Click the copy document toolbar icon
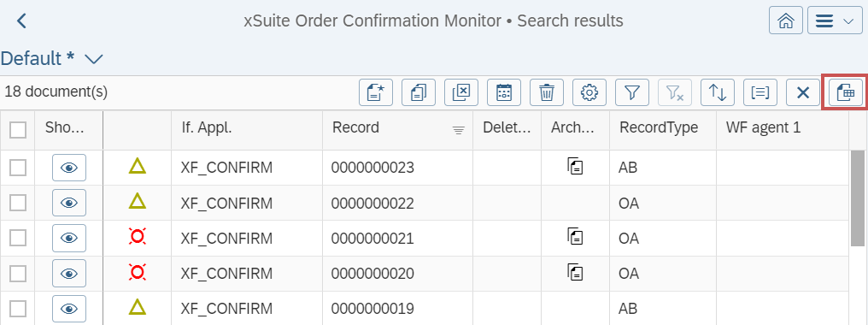Image resolution: width=868 pixels, height=325 pixels. 419,92
